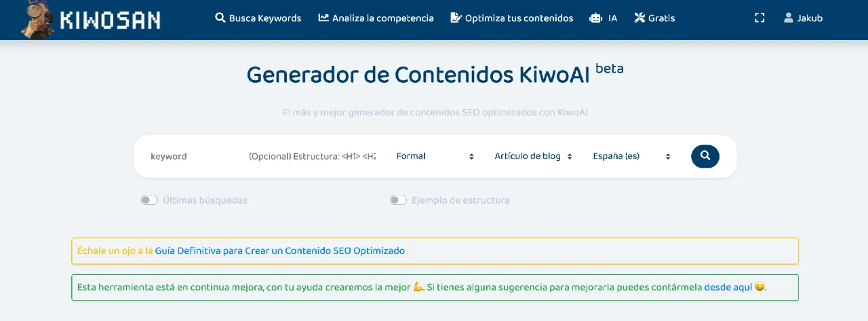Viewport: 868px width, 321px height.
Task: Open the Artículo de blog dropdown
Action: [x=533, y=156]
